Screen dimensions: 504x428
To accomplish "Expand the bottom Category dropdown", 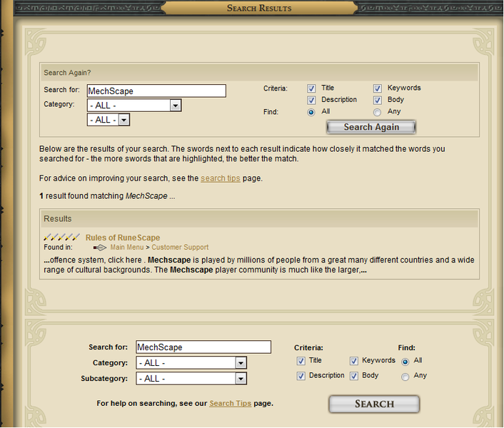I will 191,363.
